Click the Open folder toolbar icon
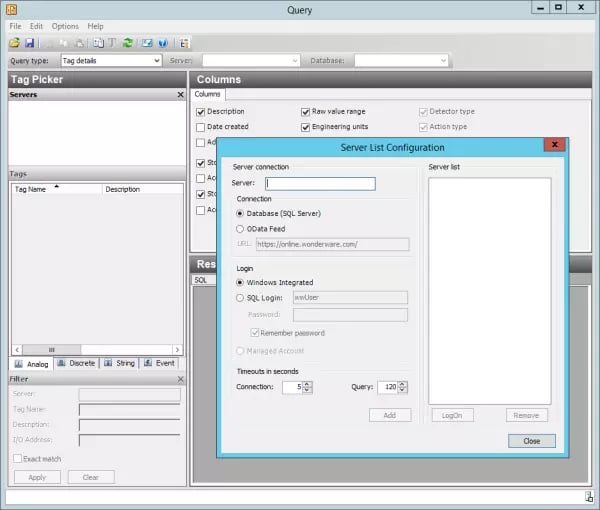This screenshot has height=510, width=600. (14, 43)
